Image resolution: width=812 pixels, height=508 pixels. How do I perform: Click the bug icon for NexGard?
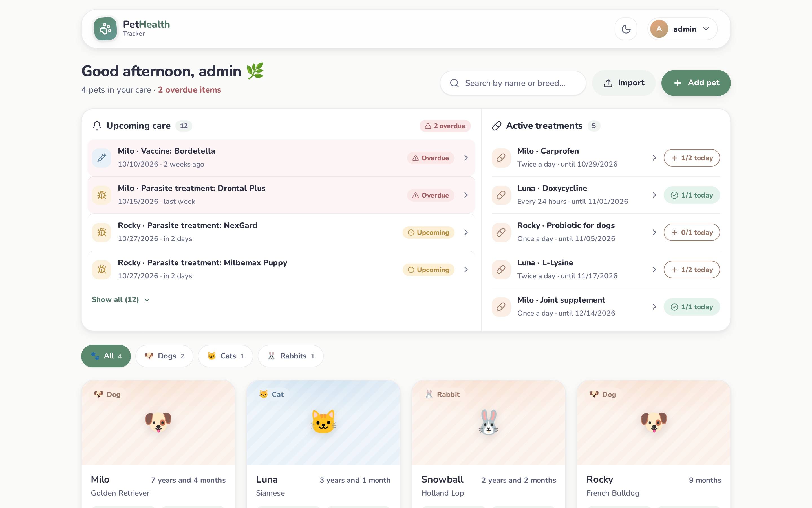[x=102, y=233]
